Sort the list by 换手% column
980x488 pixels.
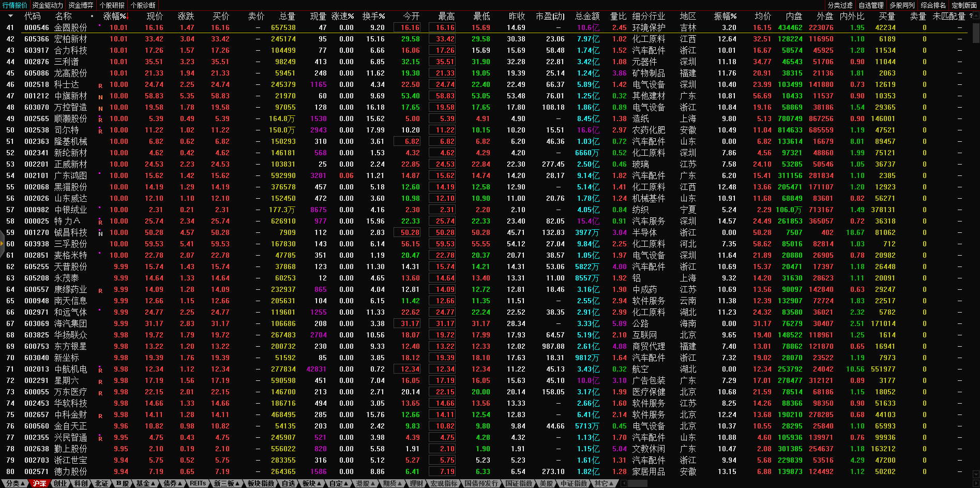click(x=373, y=16)
